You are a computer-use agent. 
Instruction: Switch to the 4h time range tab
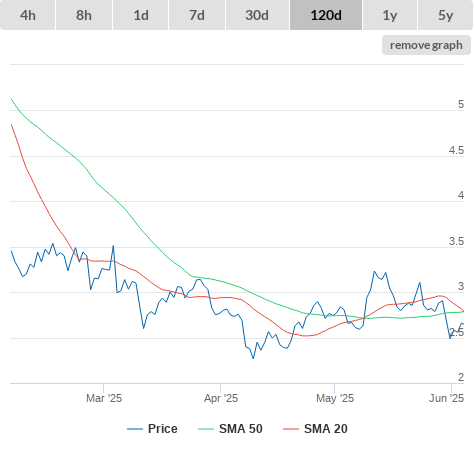coord(28,15)
